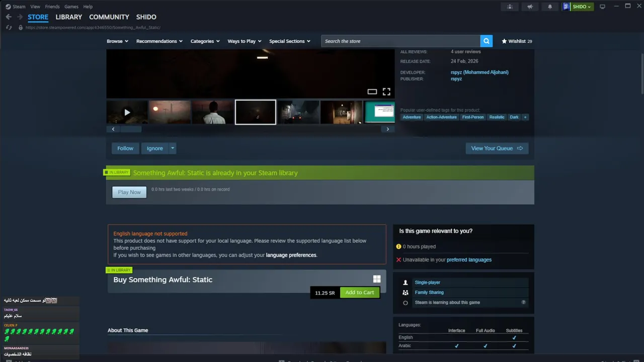Click the Single-player person icon

pos(406,283)
